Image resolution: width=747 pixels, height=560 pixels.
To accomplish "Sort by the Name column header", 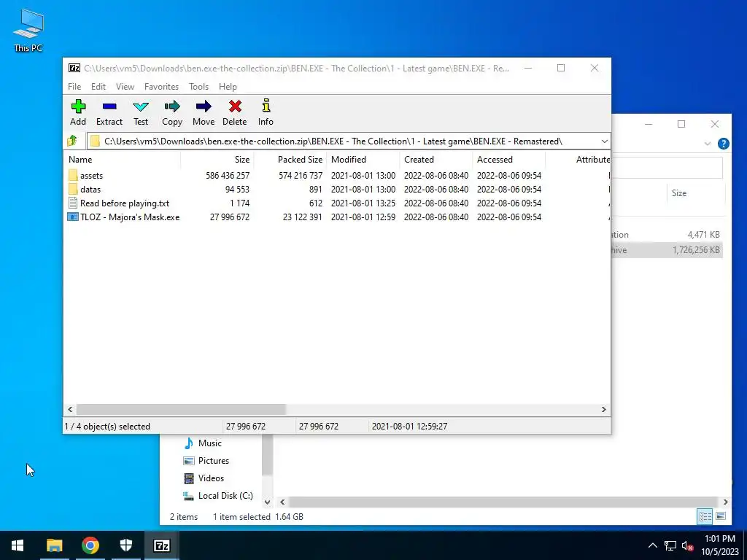I will coord(122,160).
